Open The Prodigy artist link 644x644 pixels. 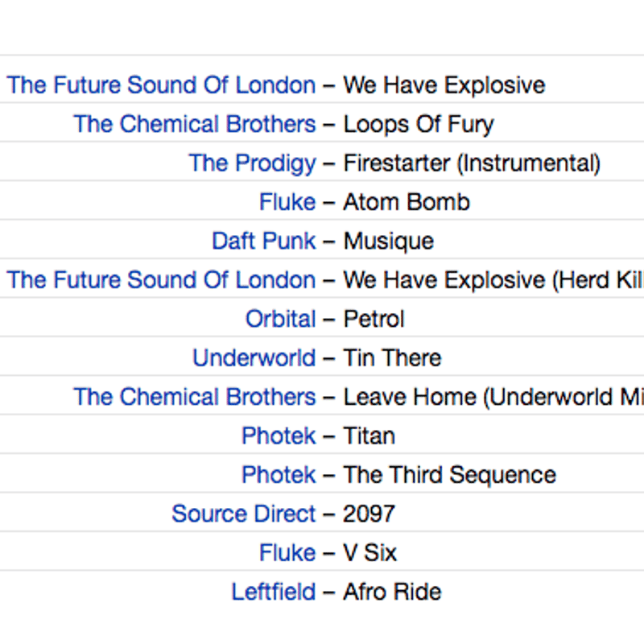point(252,163)
